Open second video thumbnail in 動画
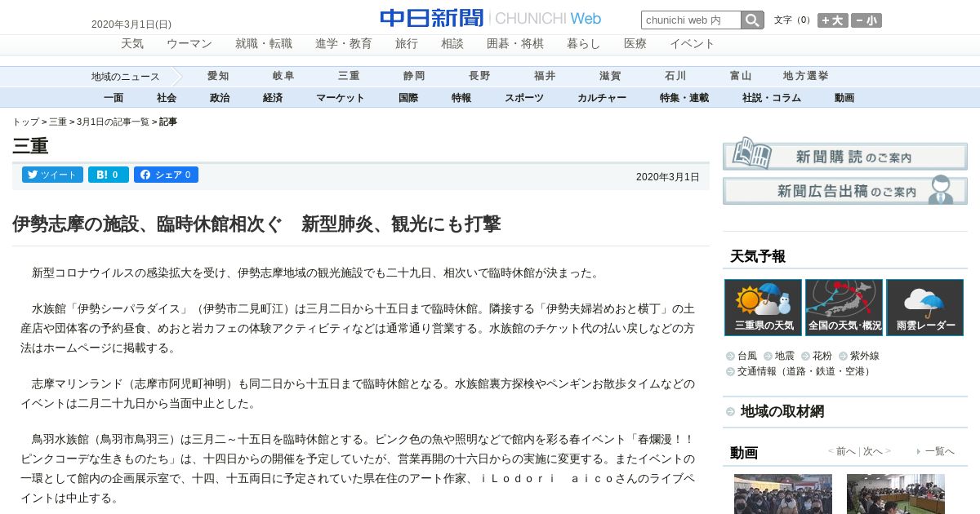The width and height of the screenshot is (980, 514). pyautogui.click(x=896, y=494)
